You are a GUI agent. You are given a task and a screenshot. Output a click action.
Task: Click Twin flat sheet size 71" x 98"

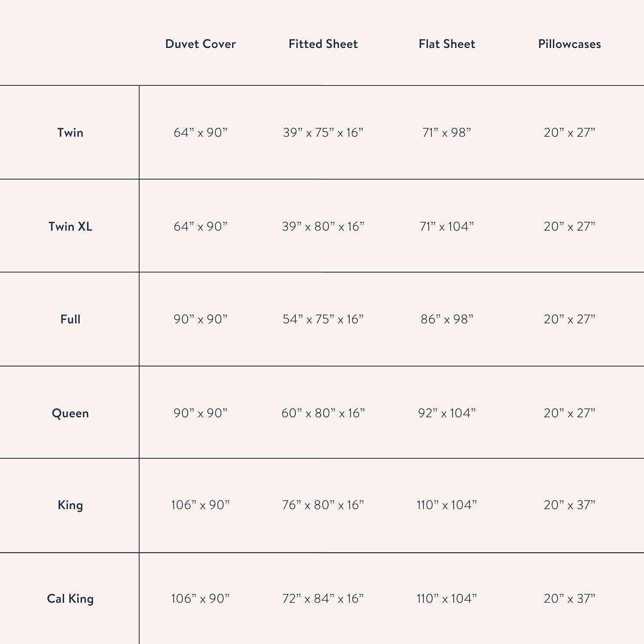tap(447, 132)
